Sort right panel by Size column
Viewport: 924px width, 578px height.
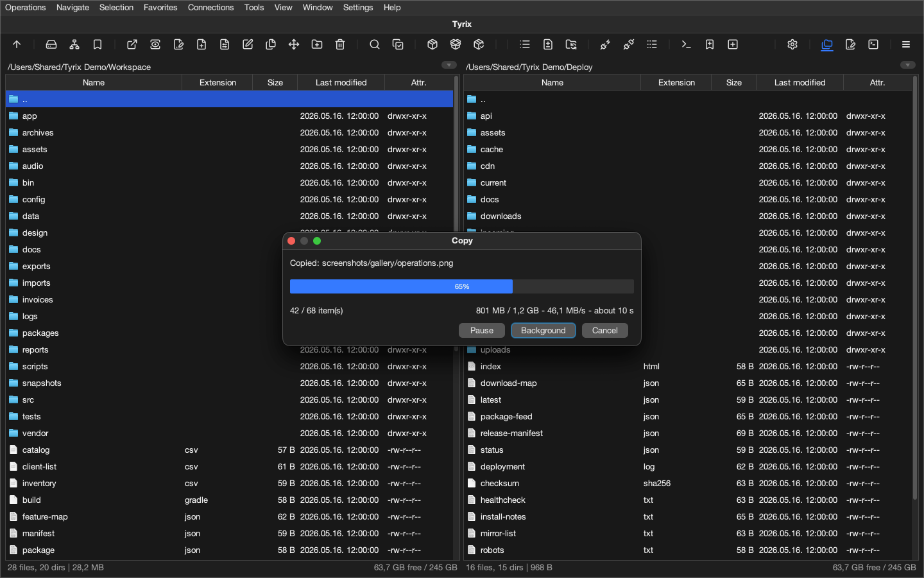point(734,82)
